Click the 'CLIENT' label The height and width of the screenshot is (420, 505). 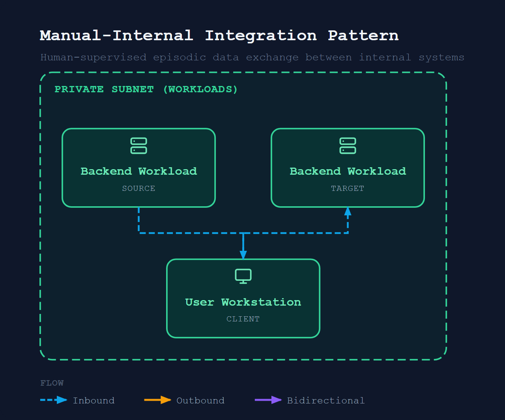pyautogui.click(x=243, y=319)
